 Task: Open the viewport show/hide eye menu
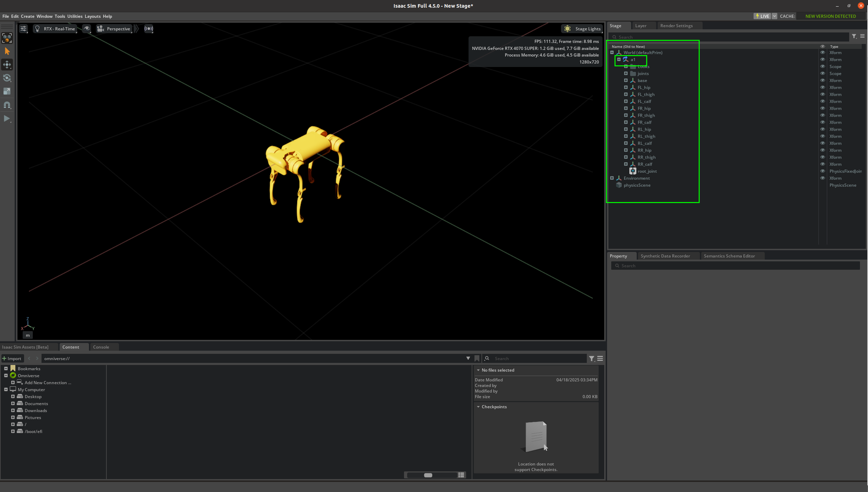(x=87, y=29)
